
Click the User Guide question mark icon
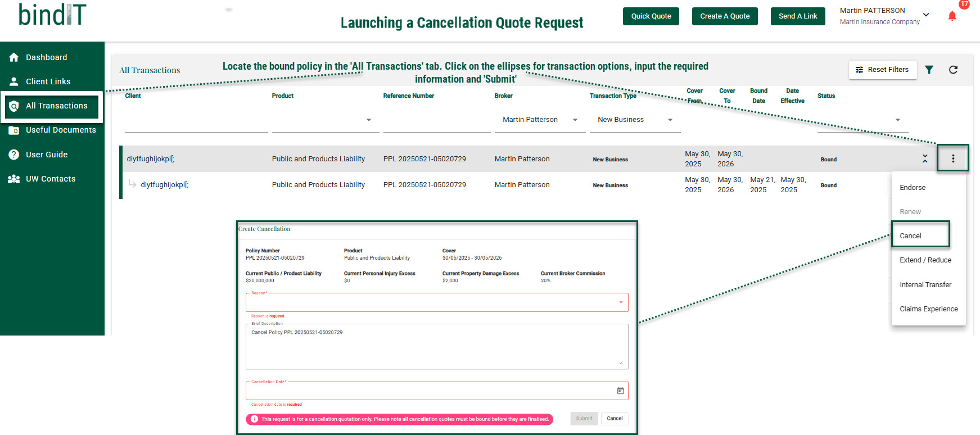click(14, 155)
